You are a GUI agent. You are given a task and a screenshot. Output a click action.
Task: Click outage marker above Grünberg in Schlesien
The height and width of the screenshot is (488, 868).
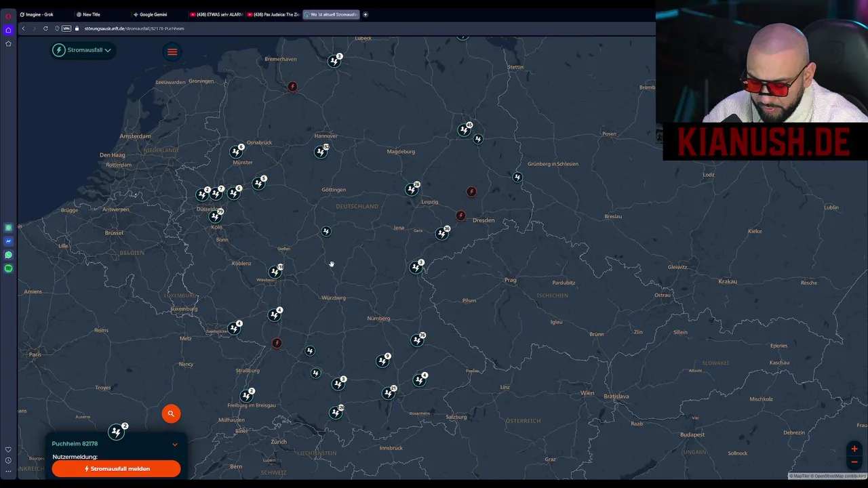(x=517, y=178)
